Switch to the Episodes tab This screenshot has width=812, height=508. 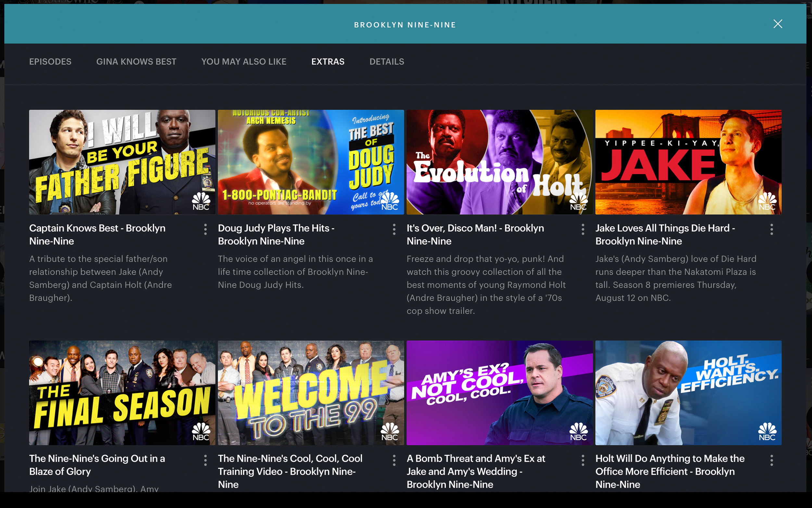(50, 61)
